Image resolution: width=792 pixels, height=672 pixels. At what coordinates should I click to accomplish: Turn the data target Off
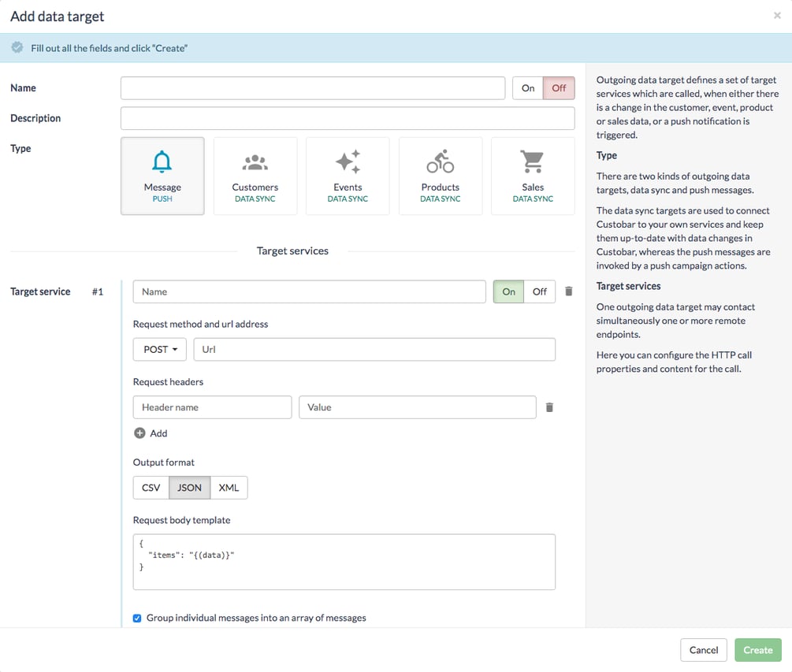[559, 88]
